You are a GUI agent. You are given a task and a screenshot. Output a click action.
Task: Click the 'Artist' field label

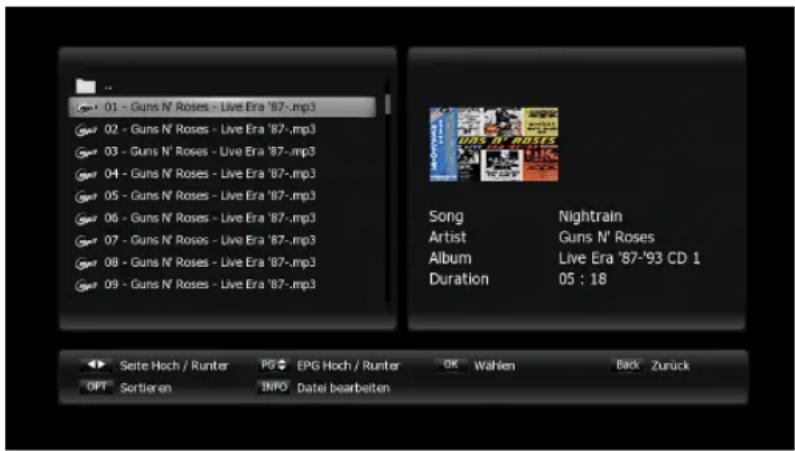[x=448, y=237]
